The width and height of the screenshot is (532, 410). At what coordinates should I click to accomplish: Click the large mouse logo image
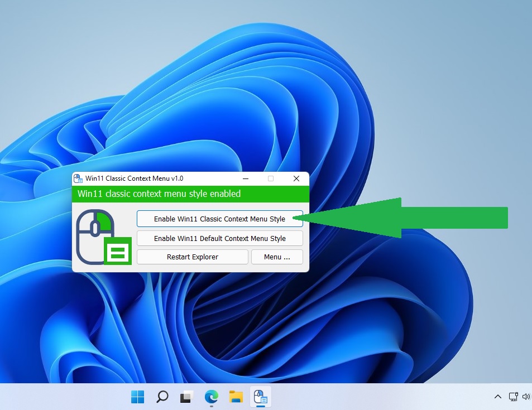[x=103, y=237]
